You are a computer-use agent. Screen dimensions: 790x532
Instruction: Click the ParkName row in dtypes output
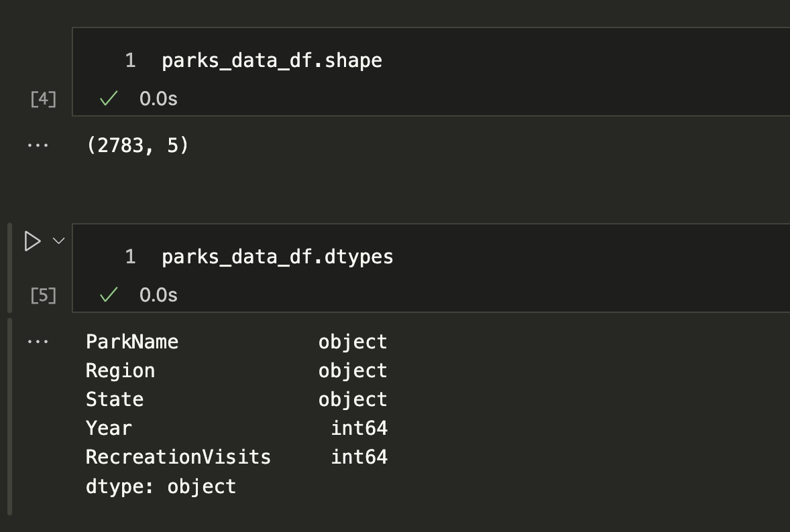click(x=132, y=342)
